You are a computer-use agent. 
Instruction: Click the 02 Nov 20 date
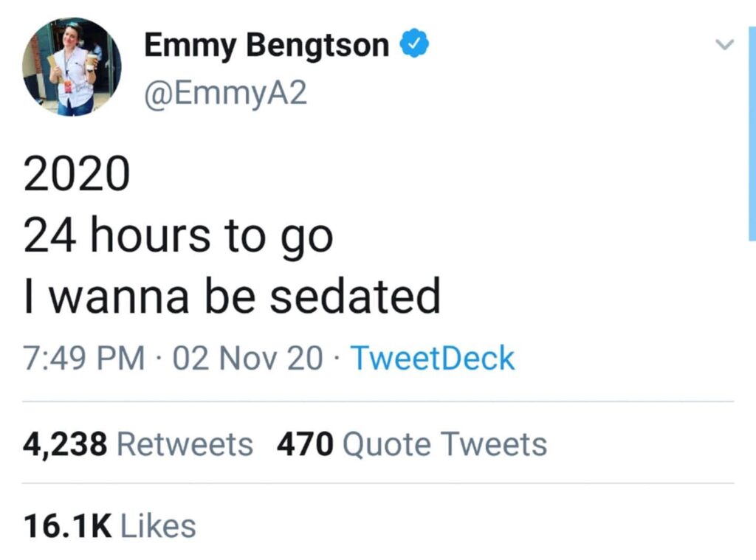247,359
